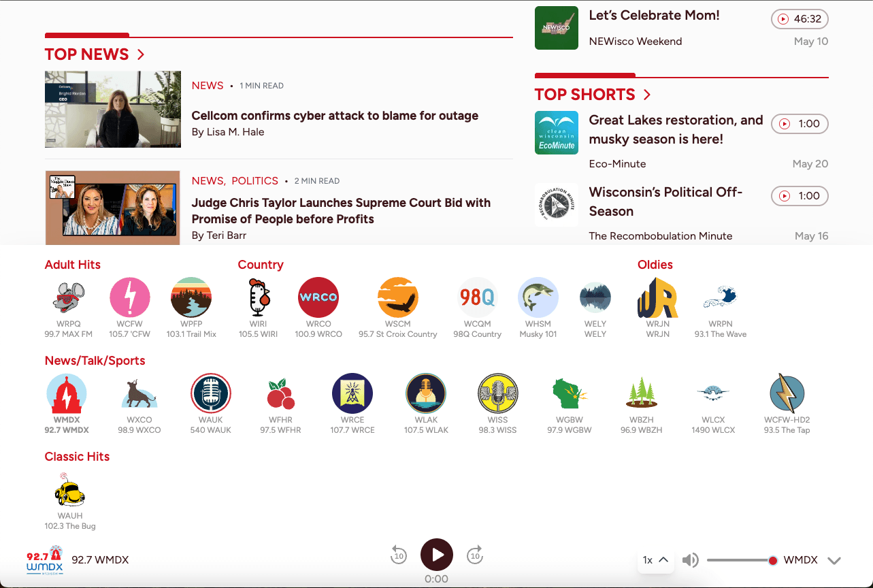873x588 pixels.
Task: Tune to the WRJN oldies station
Action: click(x=658, y=297)
